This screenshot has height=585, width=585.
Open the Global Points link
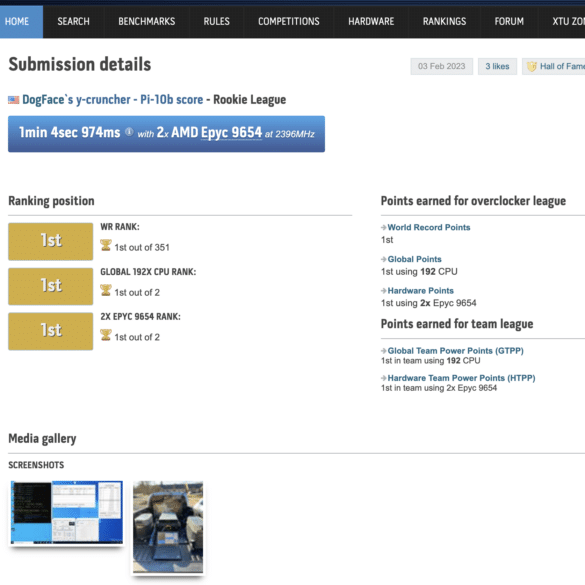pos(414,259)
